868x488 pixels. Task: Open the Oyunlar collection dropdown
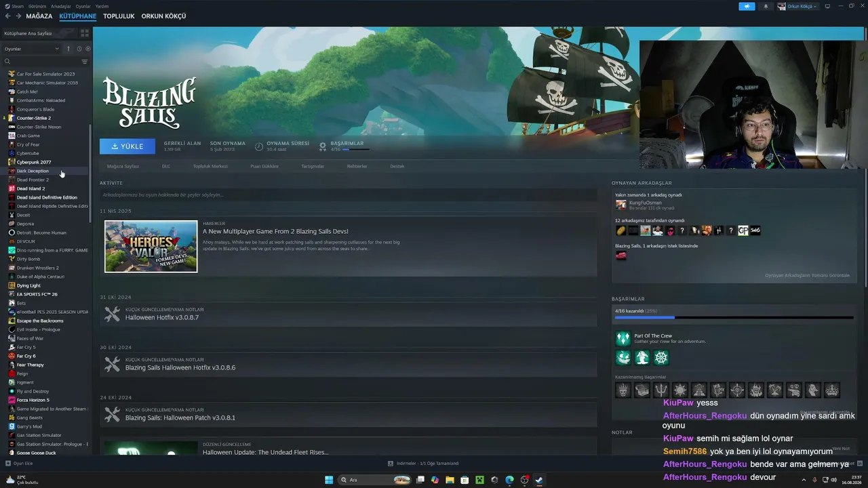coord(31,49)
